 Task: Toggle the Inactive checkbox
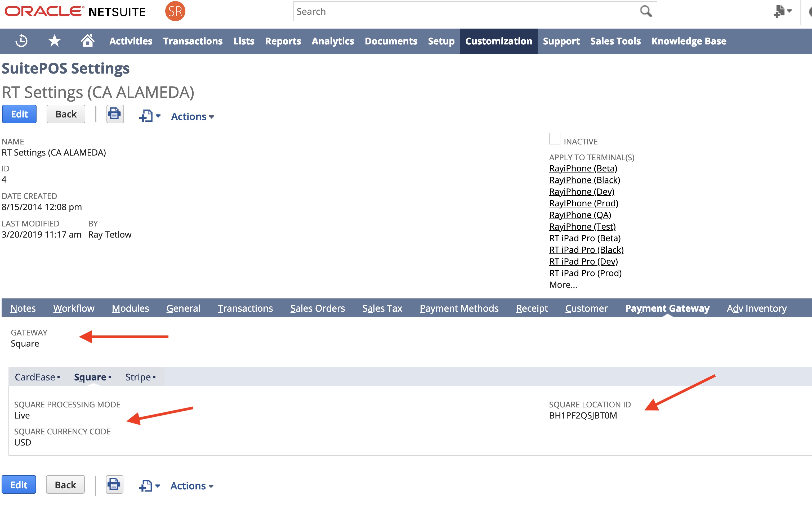(554, 139)
